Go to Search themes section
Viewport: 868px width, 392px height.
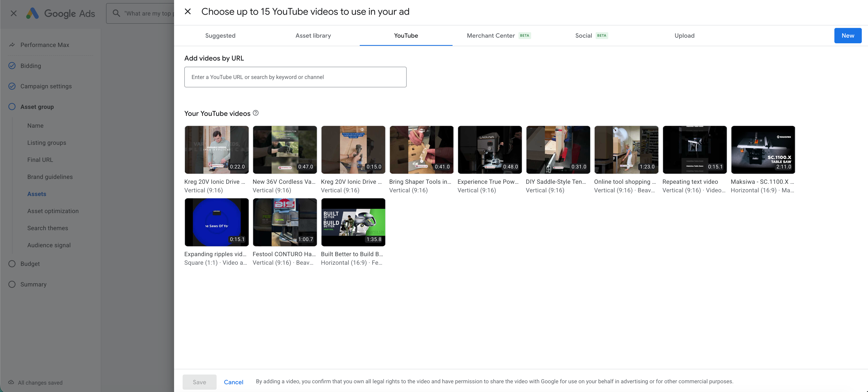click(x=48, y=228)
